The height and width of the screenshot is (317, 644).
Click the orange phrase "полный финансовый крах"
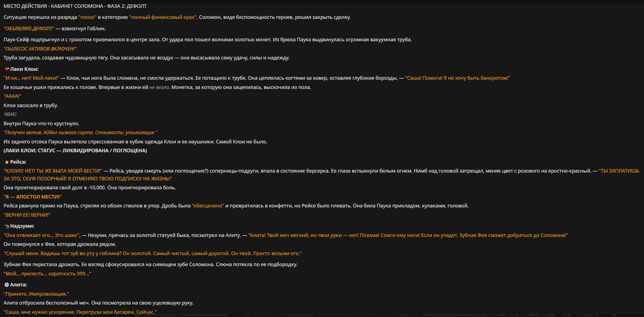tap(163, 17)
